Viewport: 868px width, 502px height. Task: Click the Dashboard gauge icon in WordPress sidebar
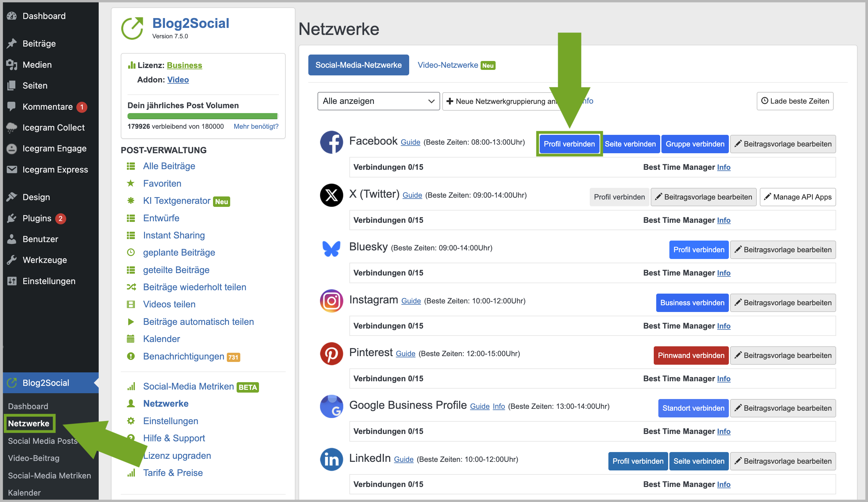[12, 16]
